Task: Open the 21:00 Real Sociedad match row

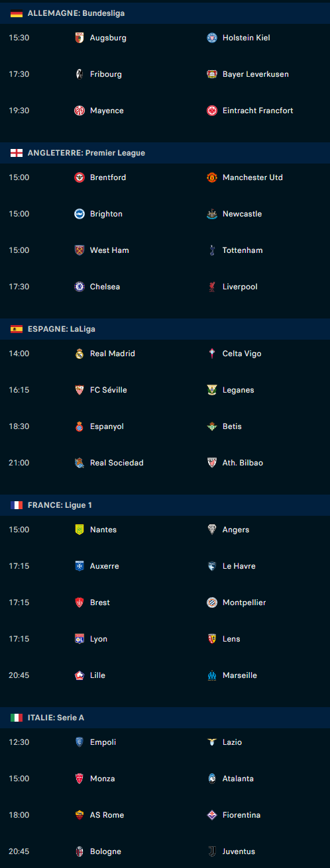Action: point(165,463)
